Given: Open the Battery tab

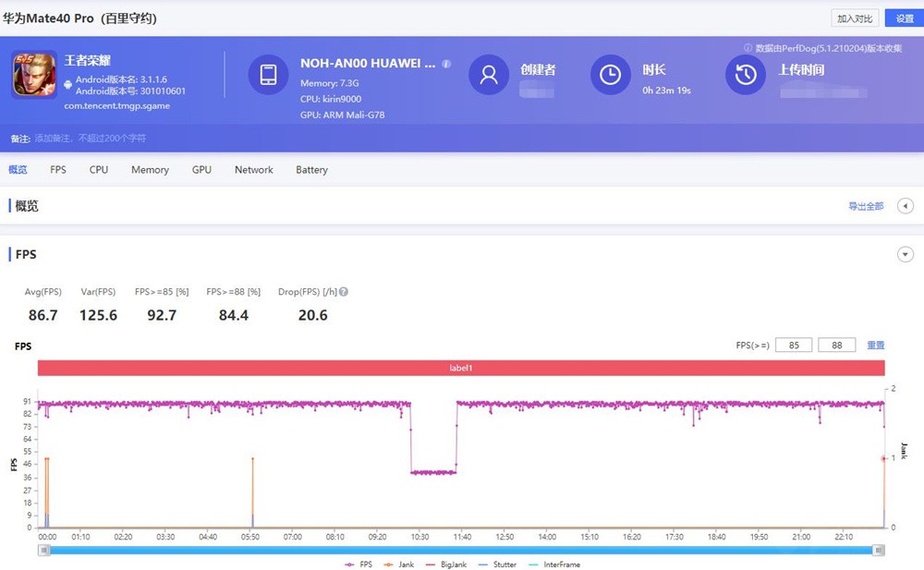Looking at the screenshot, I should point(311,170).
